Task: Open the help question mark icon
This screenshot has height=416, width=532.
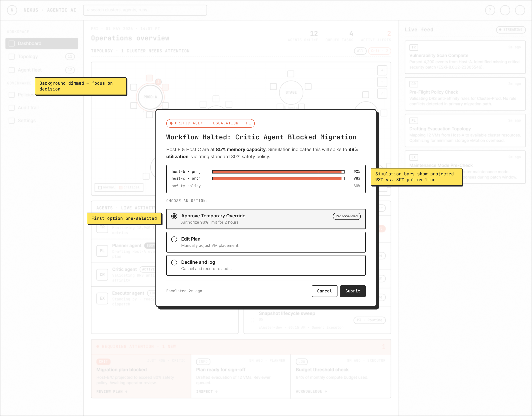Action: tap(490, 10)
